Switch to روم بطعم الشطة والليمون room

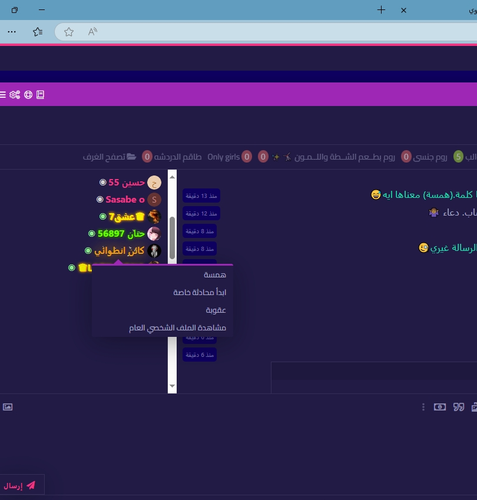pyautogui.click(x=327, y=157)
